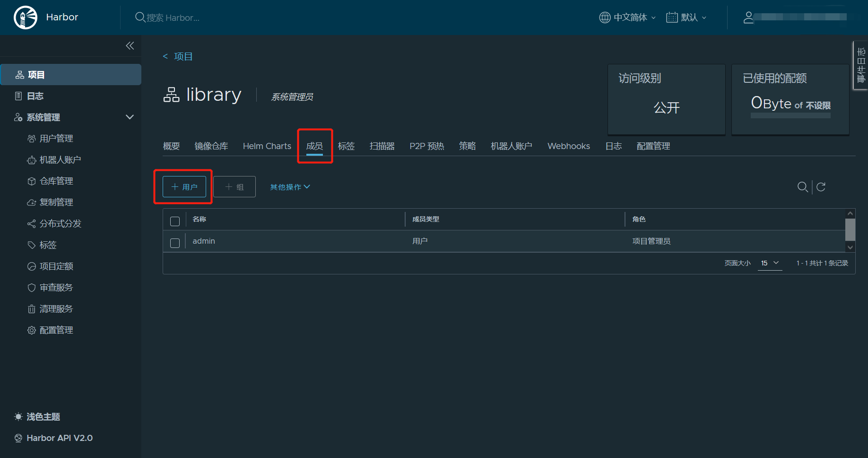Open the 其他操作 dropdown
Image resolution: width=868 pixels, height=458 pixels.
click(290, 187)
